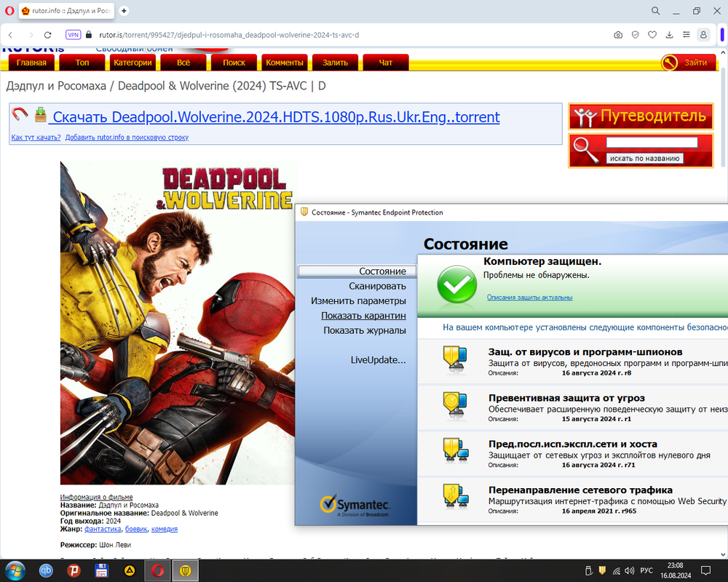Open the browser downloads icon
This screenshot has height=582, width=728.
670,35
